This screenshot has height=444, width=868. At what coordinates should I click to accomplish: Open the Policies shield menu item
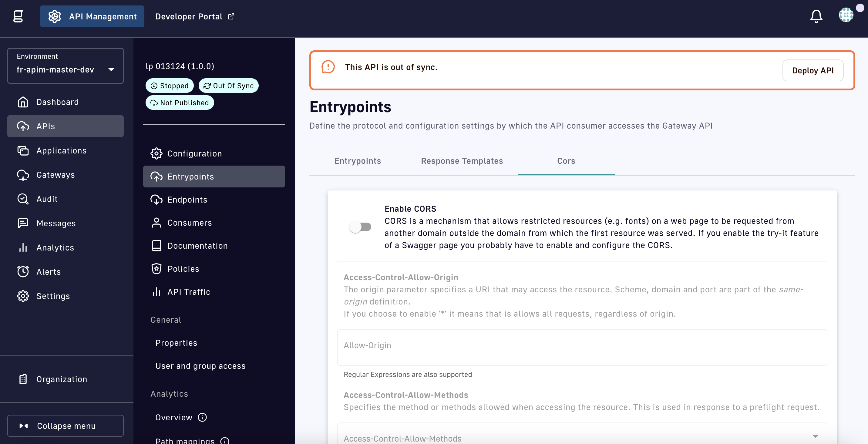pyautogui.click(x=183, y=269)
